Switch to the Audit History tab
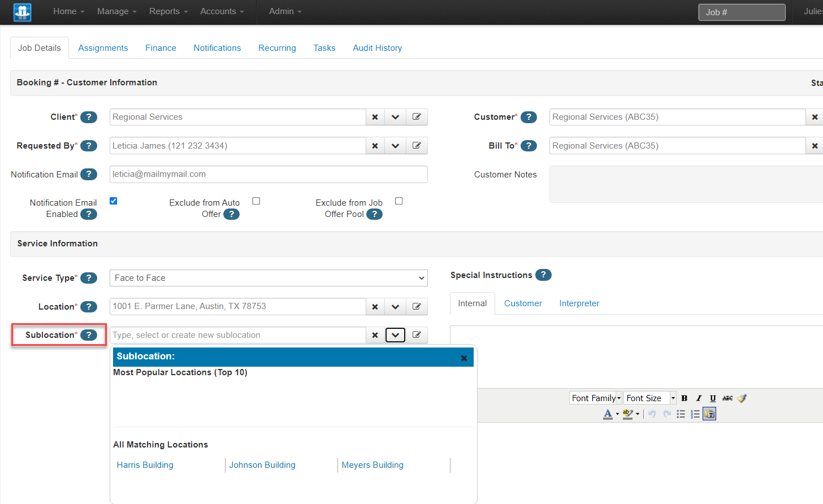Image resolution: width=823 pixels, height=504 pixels. (x=377, y=48)
